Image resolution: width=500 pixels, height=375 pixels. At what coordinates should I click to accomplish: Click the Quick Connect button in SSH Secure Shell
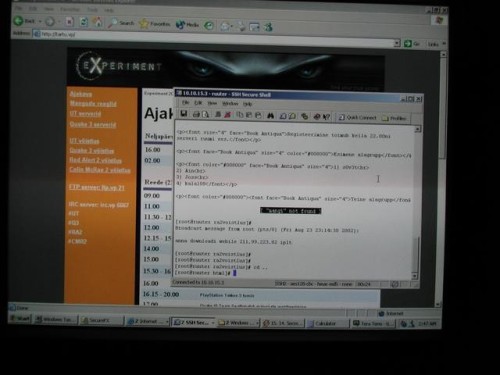(357, 117)
